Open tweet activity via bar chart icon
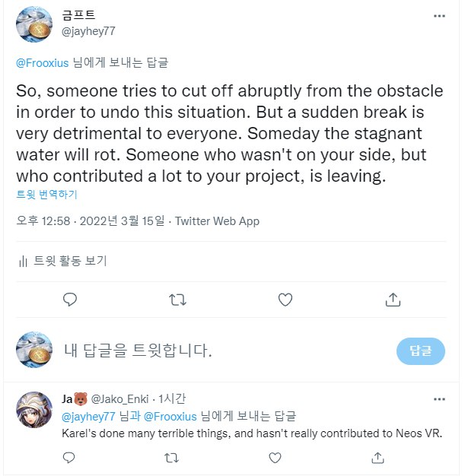The width and height of the screenshot is (465, 476). click(23, 262)
